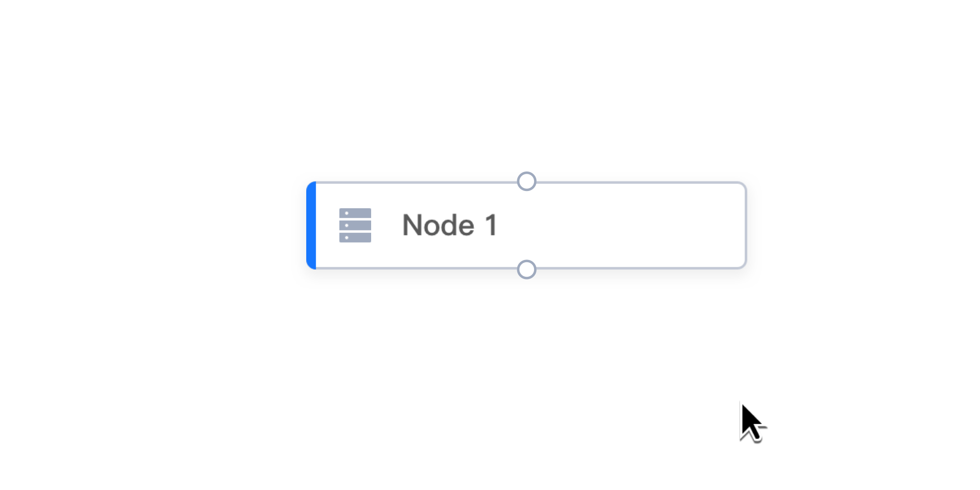Click the digit "1" in the node label
Screen dimensions: 980x490
pos(491,225)
